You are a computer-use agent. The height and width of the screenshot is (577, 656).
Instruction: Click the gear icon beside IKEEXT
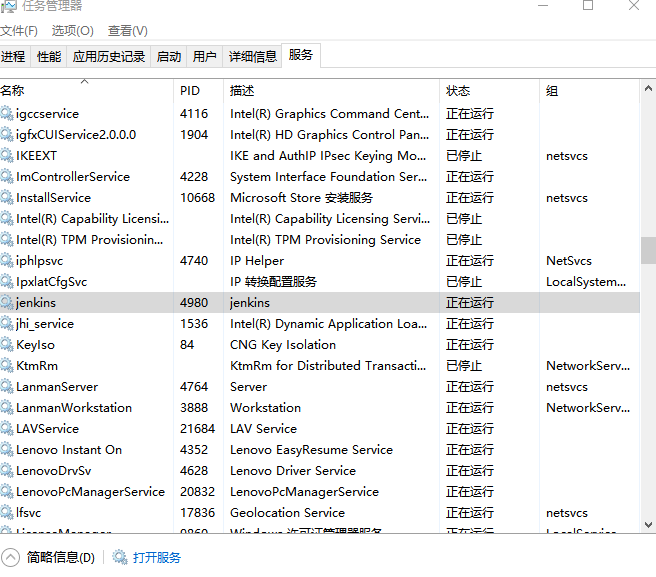(x=7, y=155)
